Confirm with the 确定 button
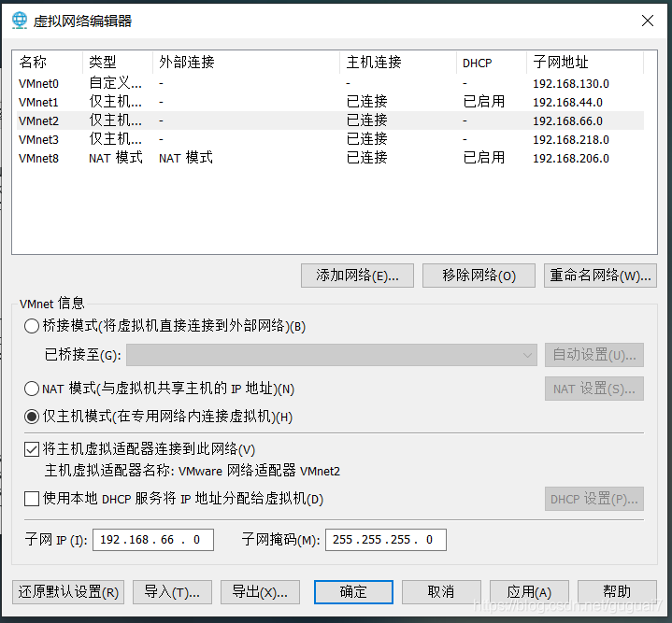 click(353, 592)
